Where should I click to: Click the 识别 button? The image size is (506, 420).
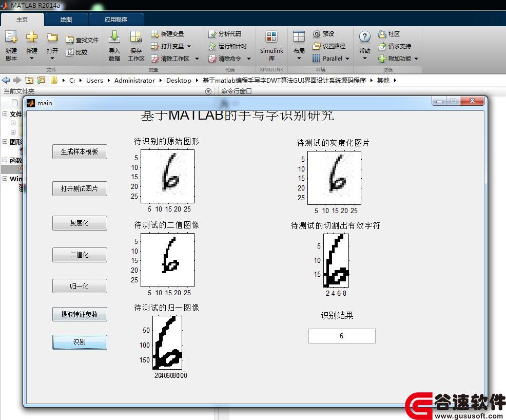click(80, 342)
